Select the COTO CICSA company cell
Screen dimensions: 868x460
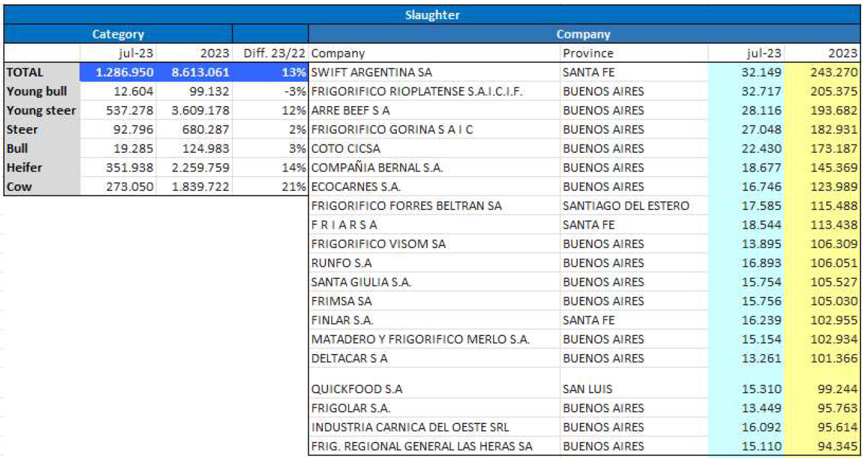345,148
